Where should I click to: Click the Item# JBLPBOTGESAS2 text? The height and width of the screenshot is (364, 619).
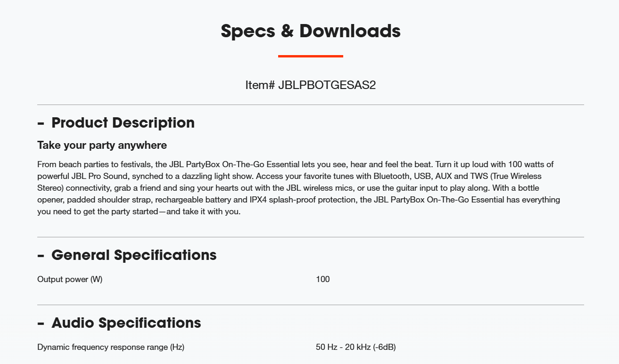[310, 85]
